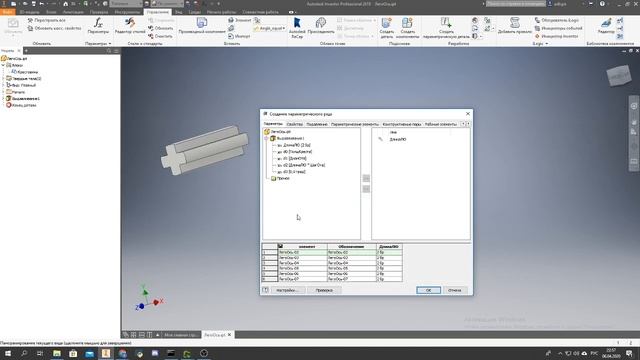Click Обновить масс. свойства in ribbon

tap(54, 28)
